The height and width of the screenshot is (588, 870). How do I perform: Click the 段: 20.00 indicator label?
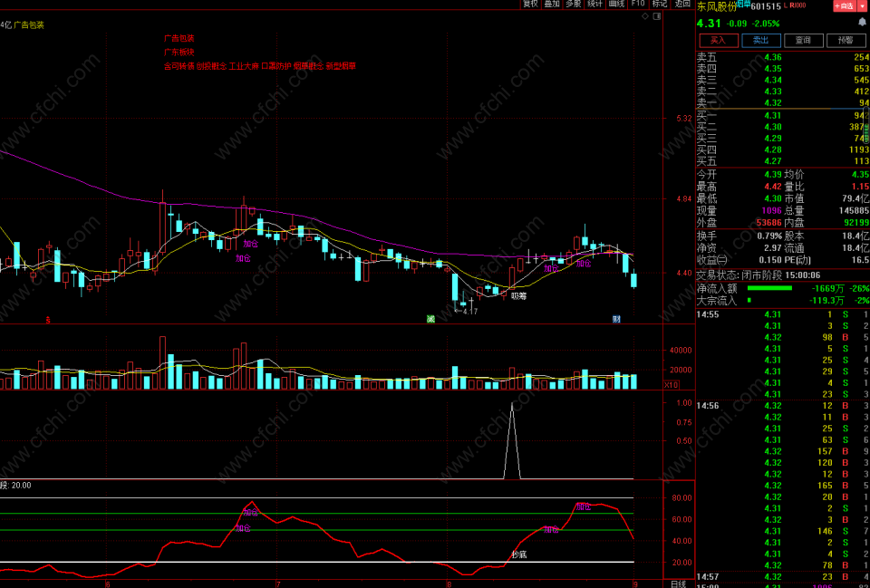15,486
